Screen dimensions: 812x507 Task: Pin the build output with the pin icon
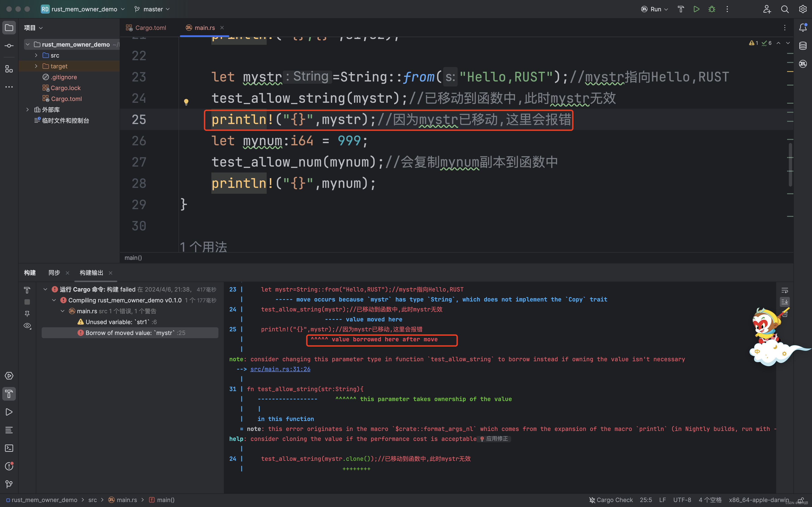click(27, 314)
